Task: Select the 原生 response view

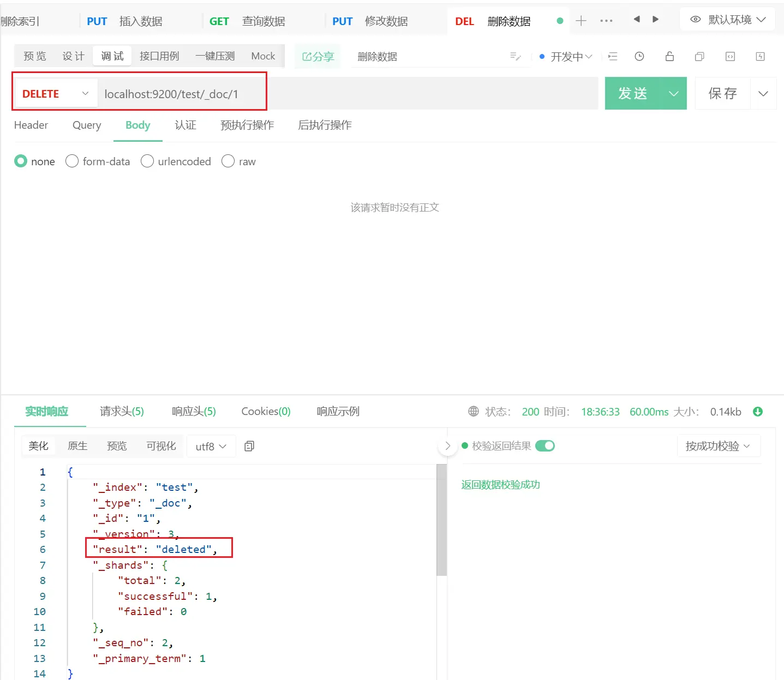Action: click(x=77, y=446)
